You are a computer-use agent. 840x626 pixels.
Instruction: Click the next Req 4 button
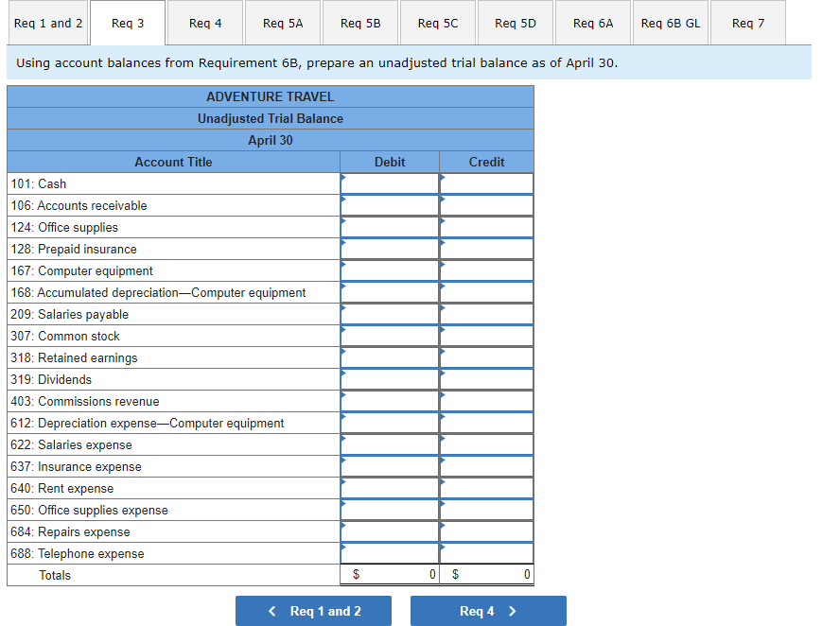point(488,611)
